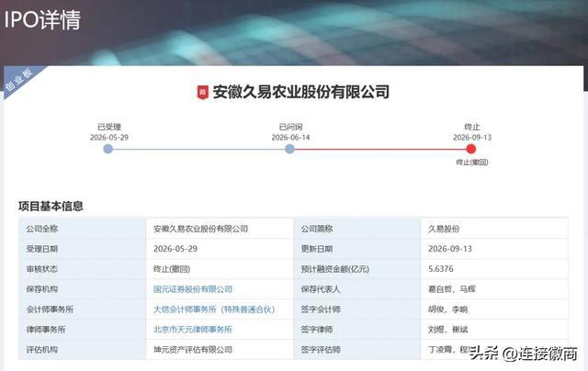588x371 pixels.
Task: Click the 签字会计师 label cell
Action: tap(357, 309)
